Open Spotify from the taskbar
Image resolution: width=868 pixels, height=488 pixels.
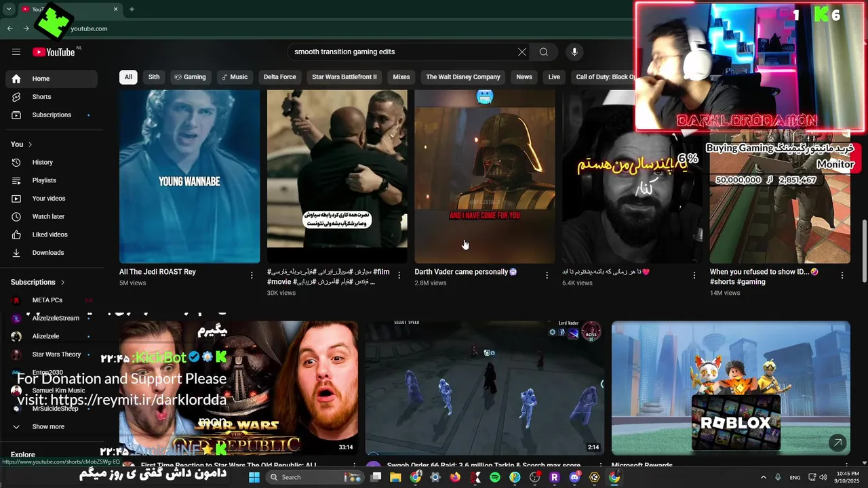(495, 477)
